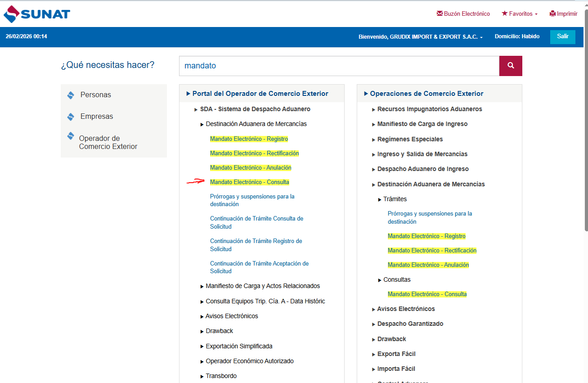Image resolution: width=588 pixels, height=383 pixels.
Task: Collapse SDA - Sistema de Despacho Aduanero
Action: pos(252,109)
